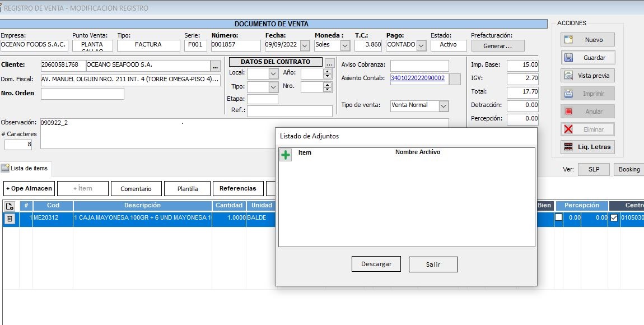Open Vista previa preview button
Screen dimensions: 644x325
587,76
